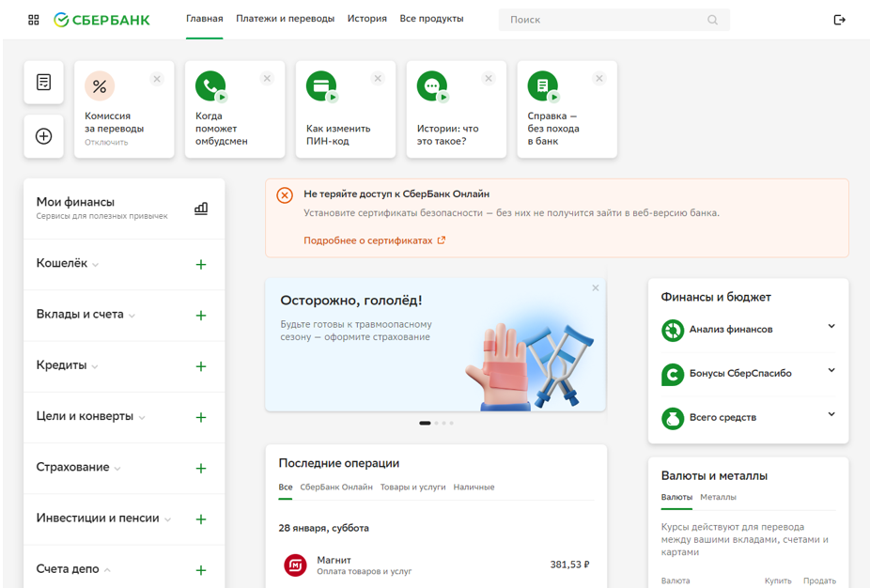870x588 pixels.
Task: Expand the Страхование section
Action: 117,470
